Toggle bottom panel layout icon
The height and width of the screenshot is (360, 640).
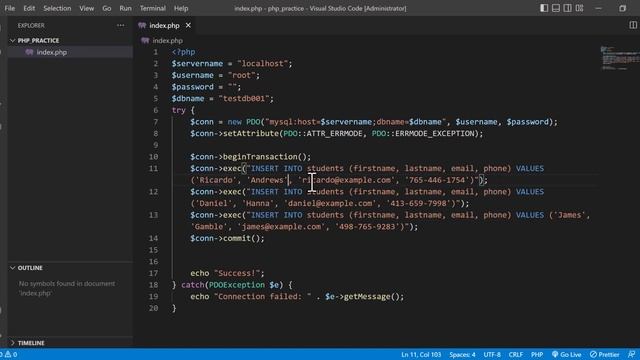[x=556, y=8]
